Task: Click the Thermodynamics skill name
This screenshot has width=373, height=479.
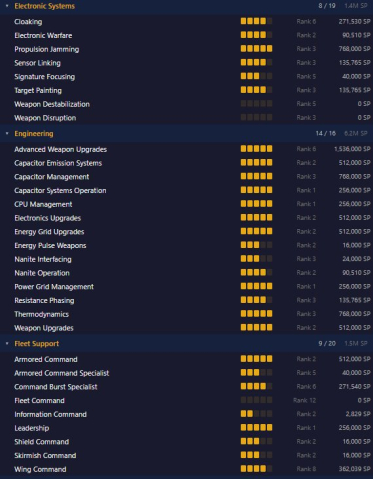Action: click(x=41, y=314)
